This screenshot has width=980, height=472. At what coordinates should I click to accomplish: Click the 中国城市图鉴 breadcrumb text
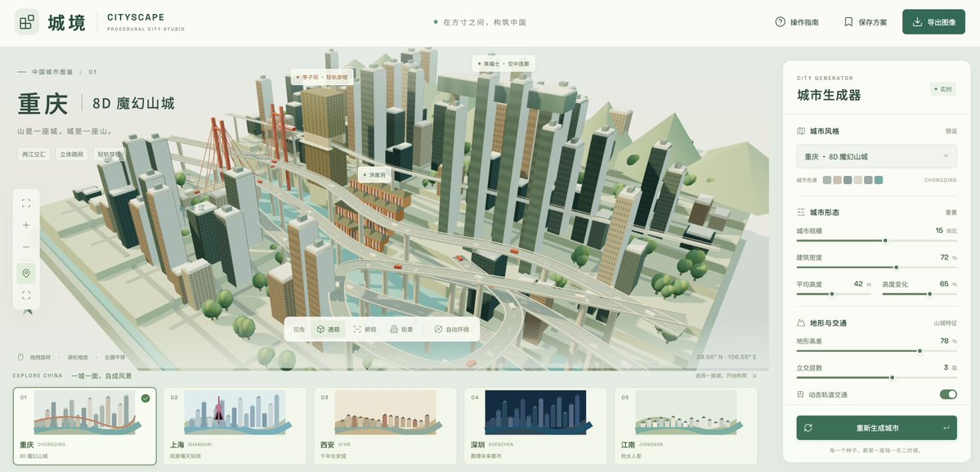51,73
